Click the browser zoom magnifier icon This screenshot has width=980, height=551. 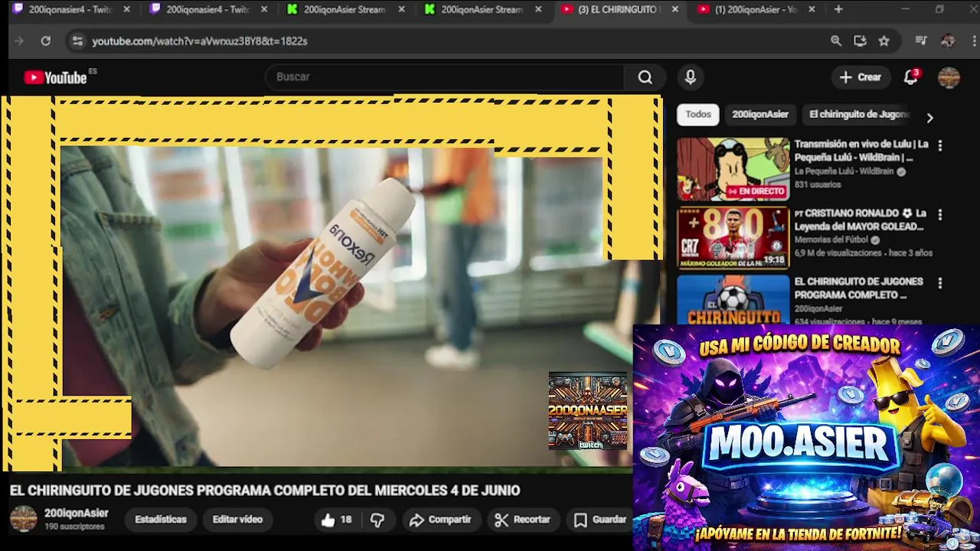836,41
